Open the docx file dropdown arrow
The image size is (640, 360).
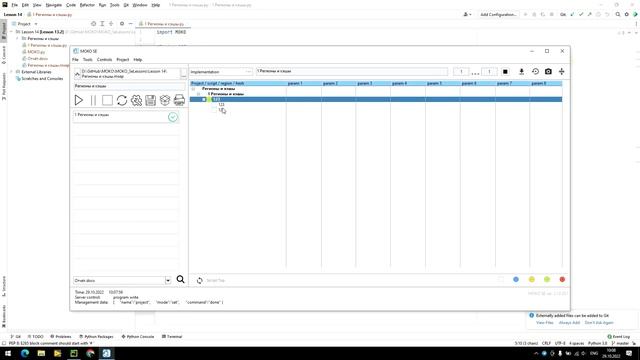(x=168, y=280)
